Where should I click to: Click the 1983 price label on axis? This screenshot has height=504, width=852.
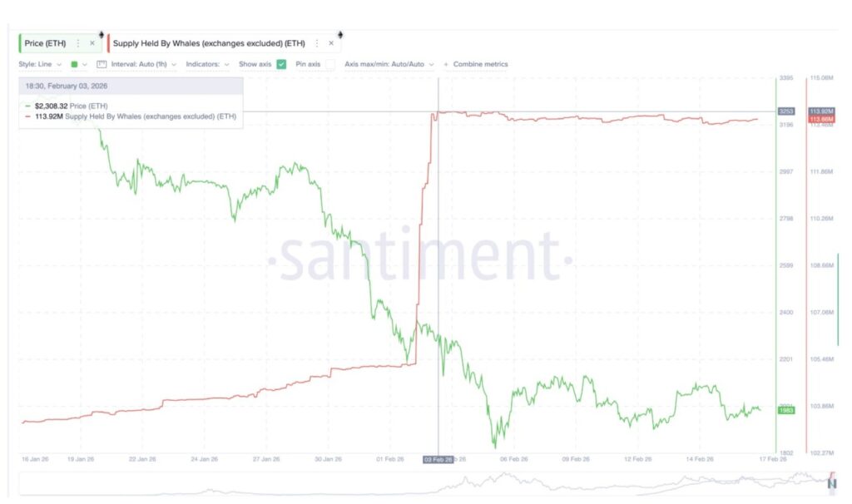click(785, 410)
